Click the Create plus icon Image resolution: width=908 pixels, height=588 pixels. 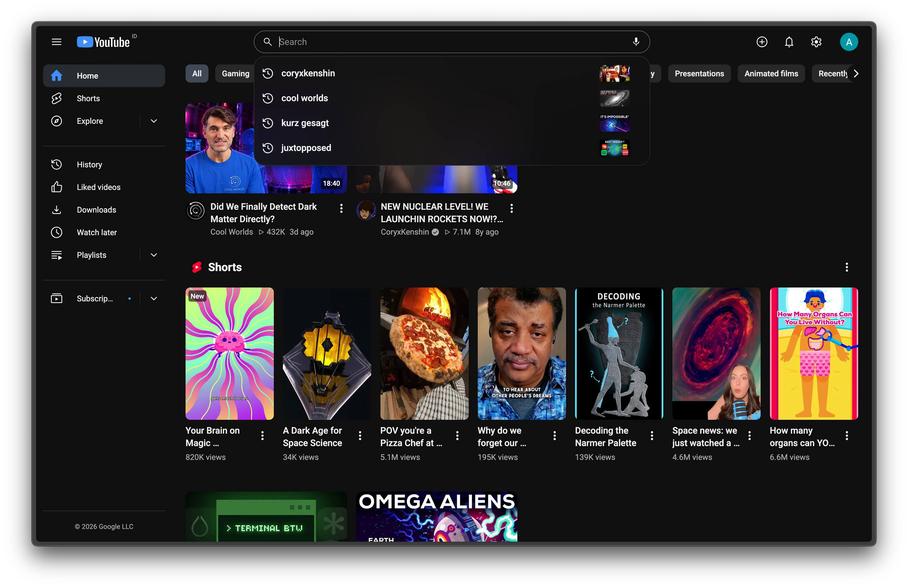click(x=761, y=42)
